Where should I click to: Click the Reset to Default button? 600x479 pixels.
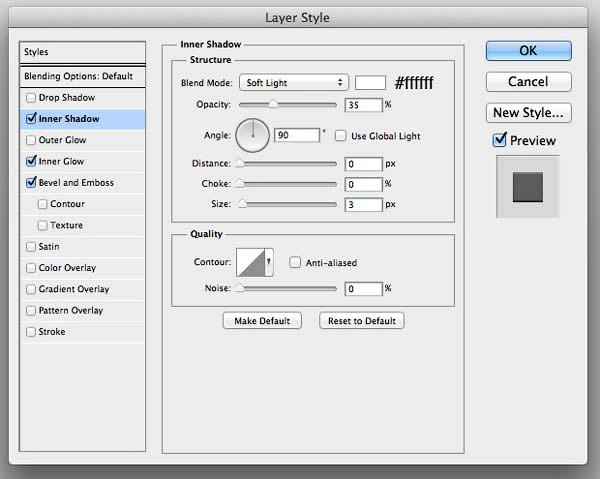click(362, 321)
